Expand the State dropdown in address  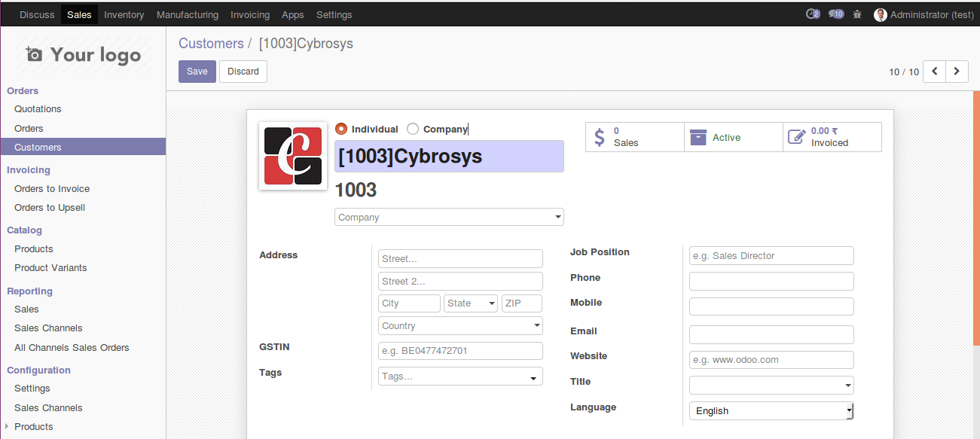pyautogui.click(x=471, y=303)
